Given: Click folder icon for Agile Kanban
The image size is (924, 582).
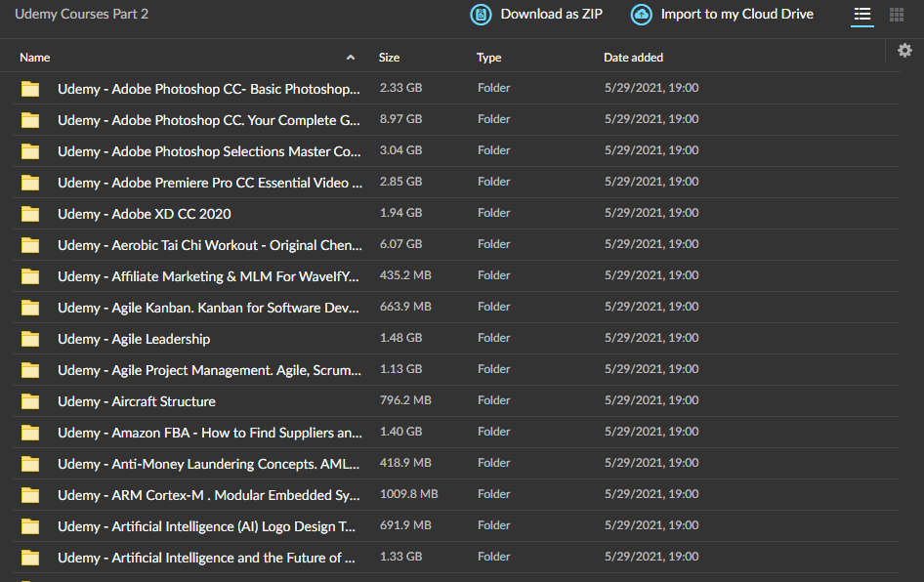Looking at the screenshot, I should (x=30, y=307).
